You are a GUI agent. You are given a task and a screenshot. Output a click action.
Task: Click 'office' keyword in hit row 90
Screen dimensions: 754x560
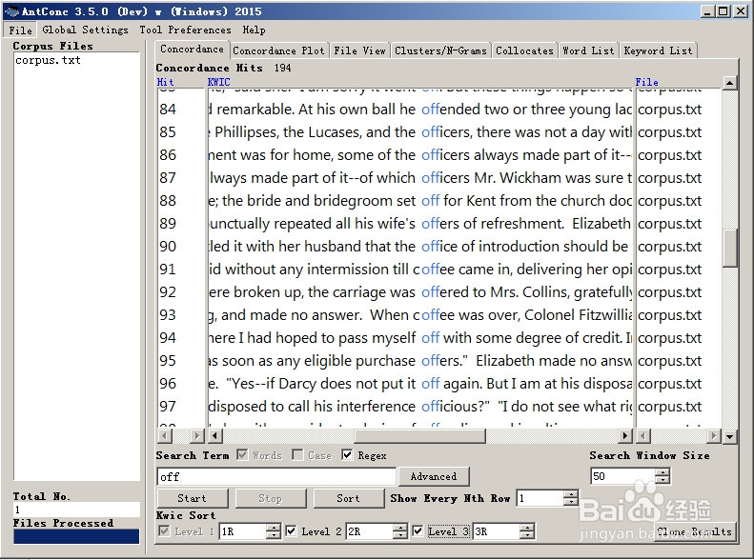[439, 247]
